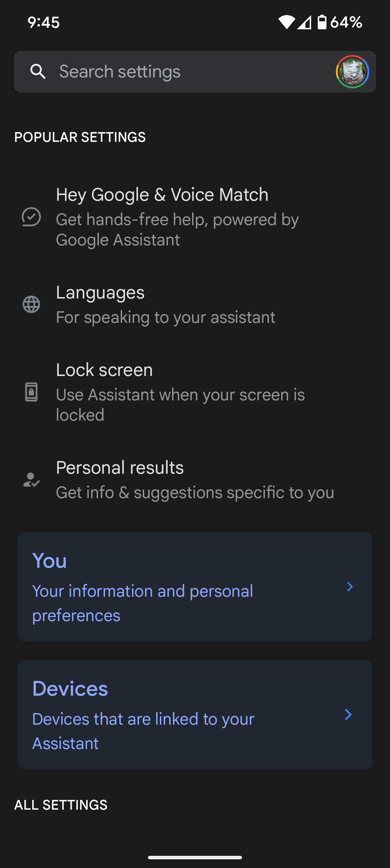Tap the cellular signal icon

pyautogui.click(x=304, y=22)
